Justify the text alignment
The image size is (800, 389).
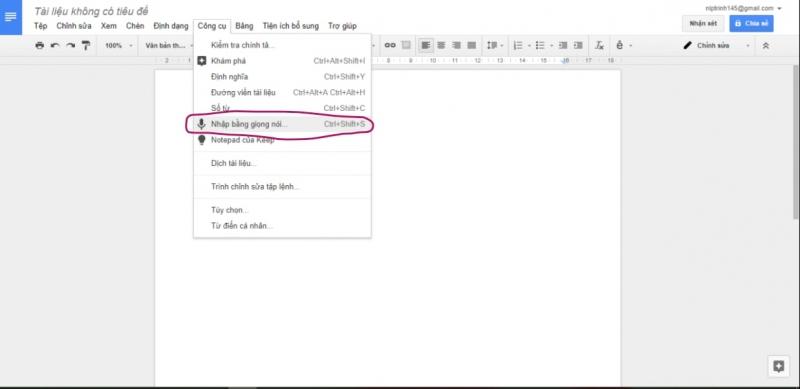pyautogui.click(x=472, y=45)
